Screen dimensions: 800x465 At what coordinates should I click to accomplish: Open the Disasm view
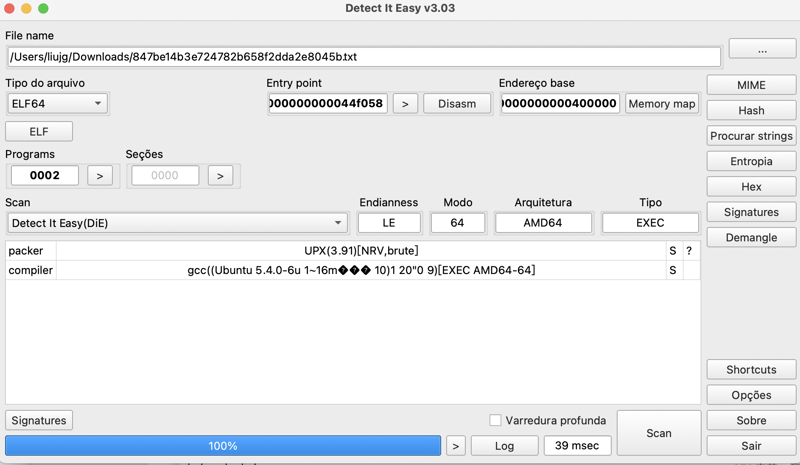coord(457,104)
